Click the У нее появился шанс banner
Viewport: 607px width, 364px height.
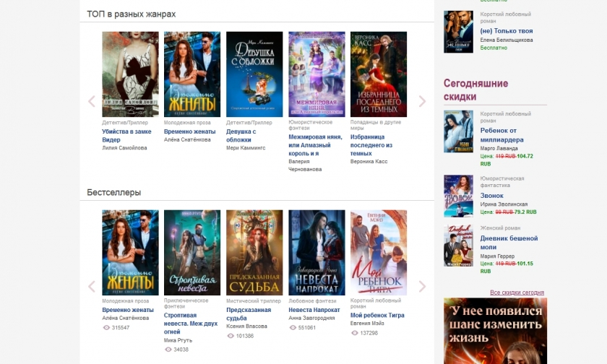[x=495, y=331]
